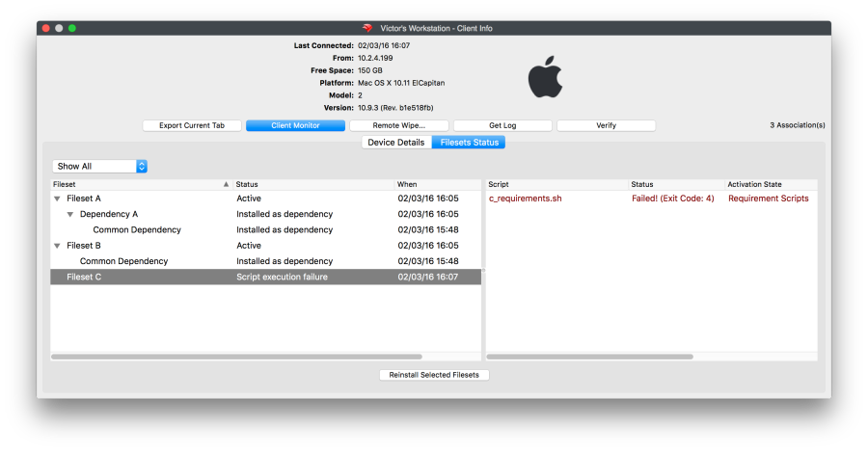Sort by the When column header

pyautogui.click(x=437, y=184)
